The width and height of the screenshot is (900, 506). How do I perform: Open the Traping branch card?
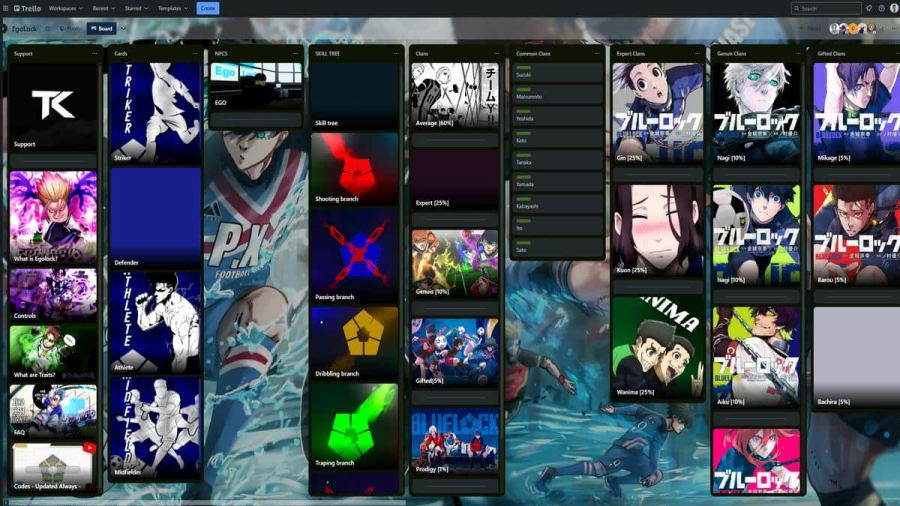(x=355, y=426)
